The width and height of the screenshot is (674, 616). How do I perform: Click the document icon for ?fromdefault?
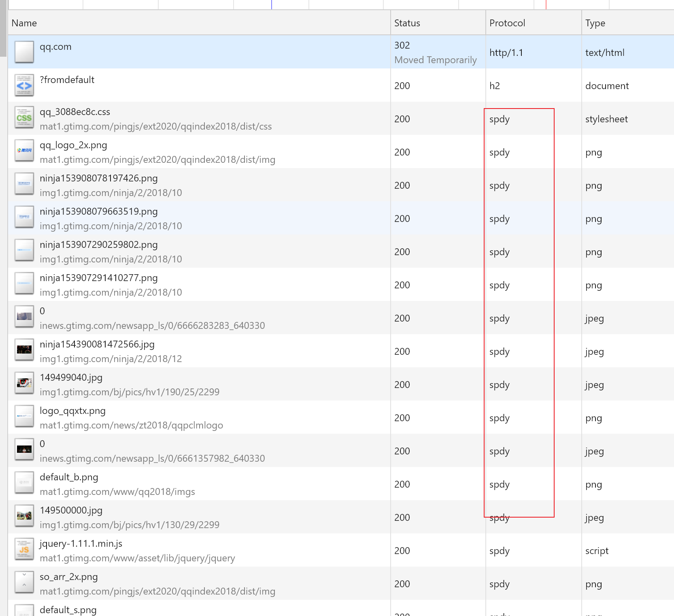(24, 85)
